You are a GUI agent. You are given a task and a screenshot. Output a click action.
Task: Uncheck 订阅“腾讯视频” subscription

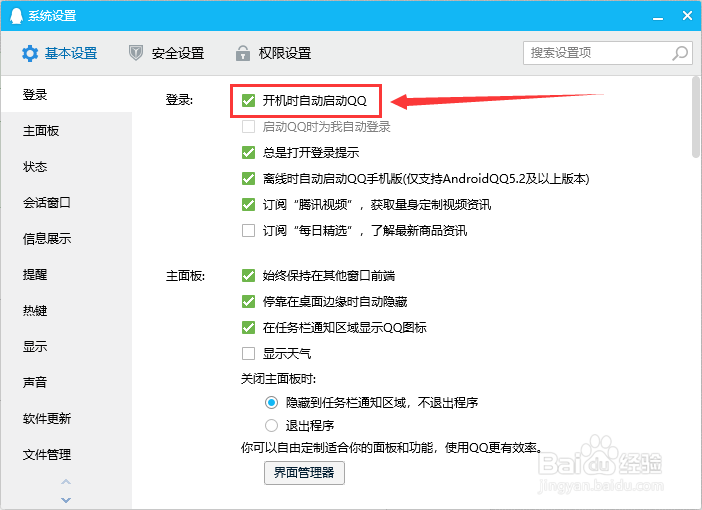(x=248, y=205)
